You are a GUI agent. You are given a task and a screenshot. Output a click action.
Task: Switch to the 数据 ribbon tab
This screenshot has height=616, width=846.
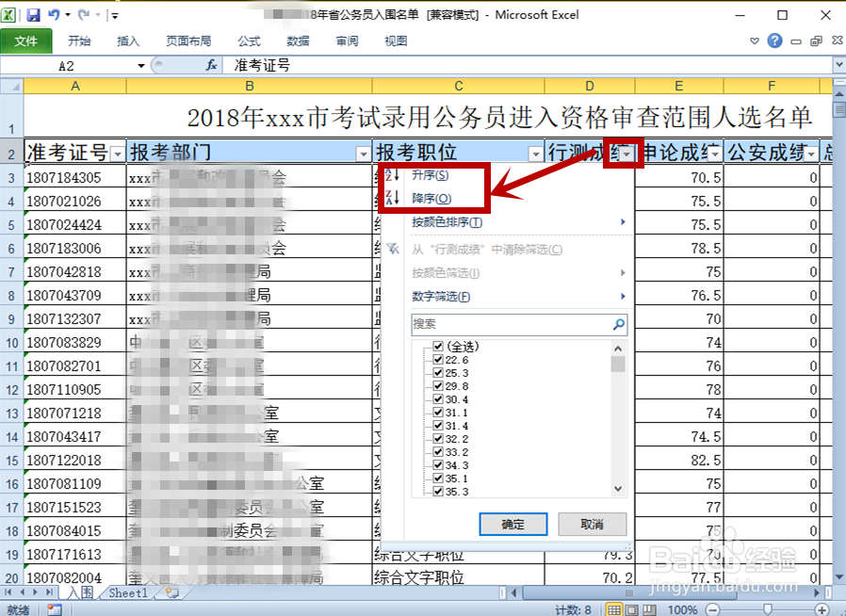(x=297, y=41)
